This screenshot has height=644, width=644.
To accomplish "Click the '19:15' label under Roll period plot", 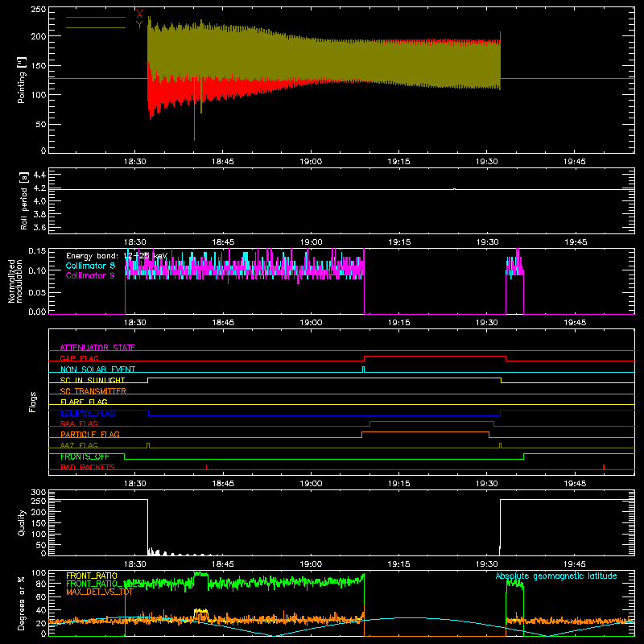I will tap(399, 242).
